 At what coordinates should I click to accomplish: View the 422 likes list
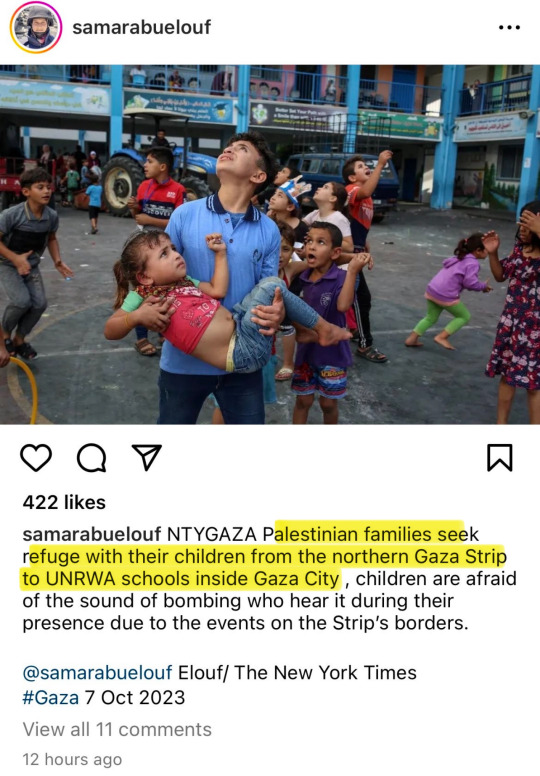(x=64, y=502)
